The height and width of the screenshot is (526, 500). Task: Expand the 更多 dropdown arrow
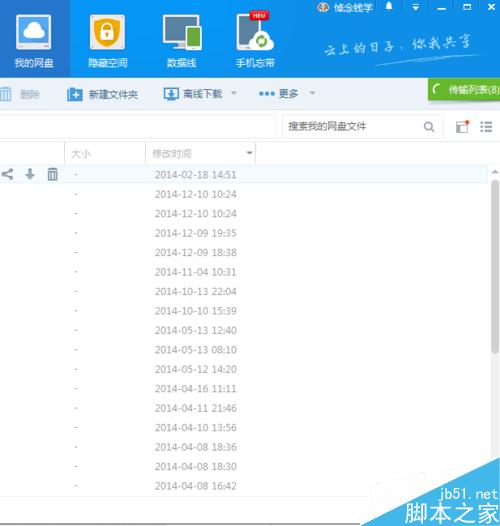(312, 93)
